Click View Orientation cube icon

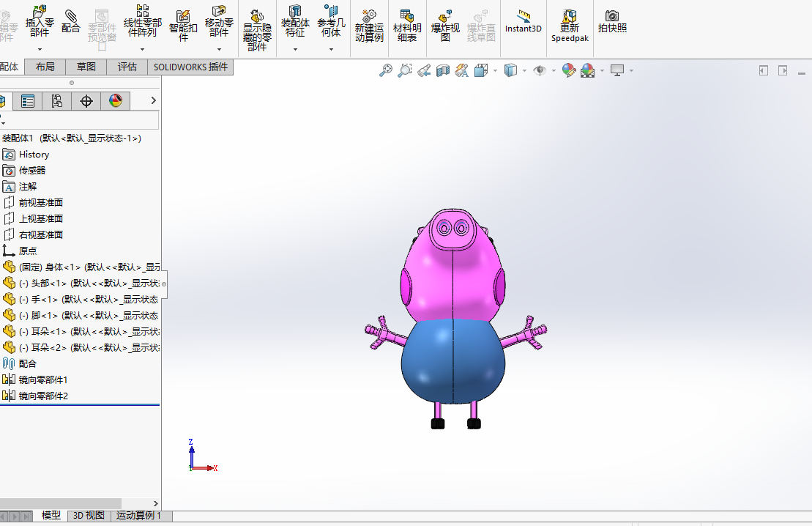pyautogui.click(x=481, y=70)
